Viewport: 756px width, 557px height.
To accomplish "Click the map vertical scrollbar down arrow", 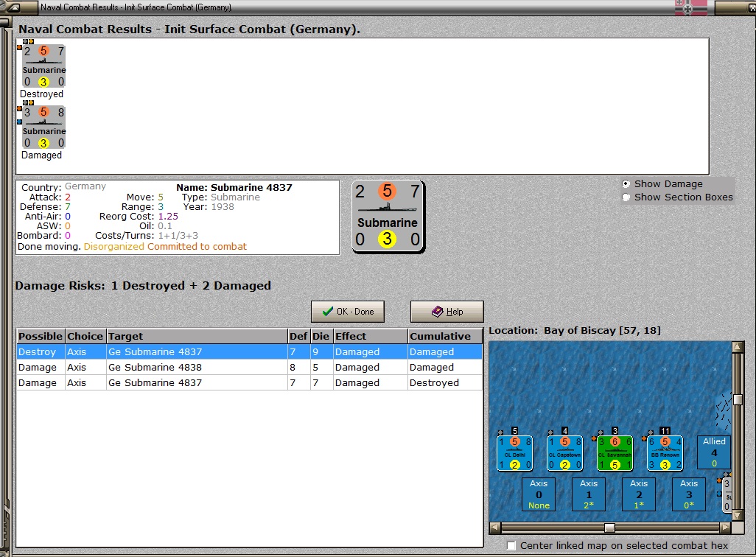I will point(738,516).
